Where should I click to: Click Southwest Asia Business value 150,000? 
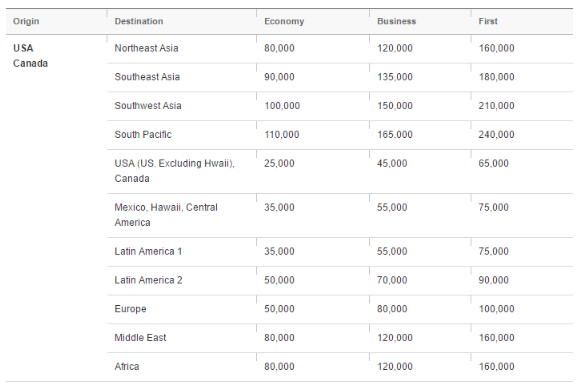point(395,106)
